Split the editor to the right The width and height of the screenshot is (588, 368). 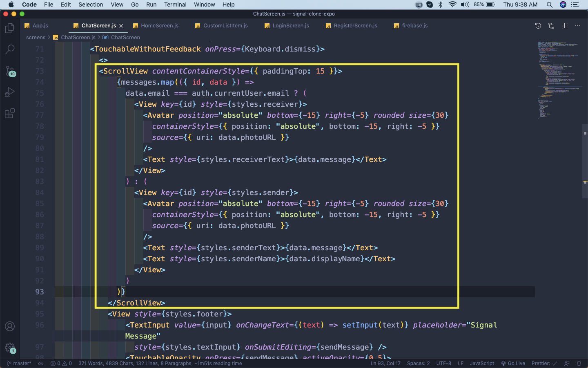click(x=564, y=26)
